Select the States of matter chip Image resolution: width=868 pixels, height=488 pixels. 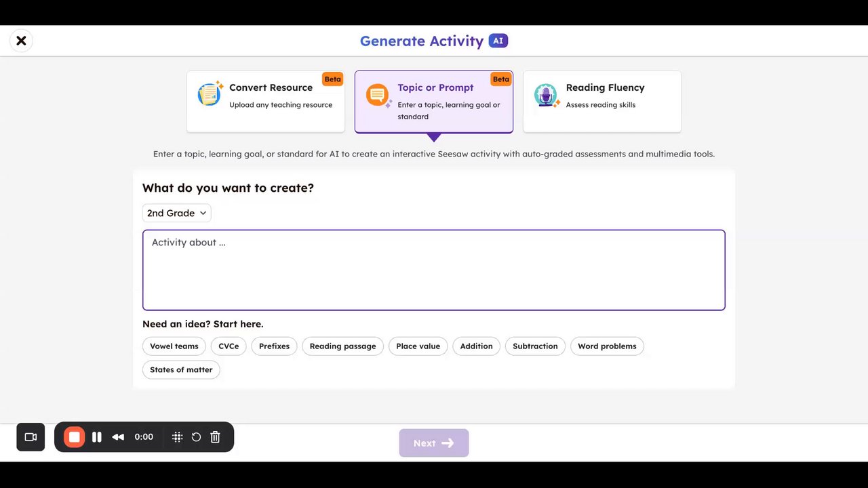(181, 370)
